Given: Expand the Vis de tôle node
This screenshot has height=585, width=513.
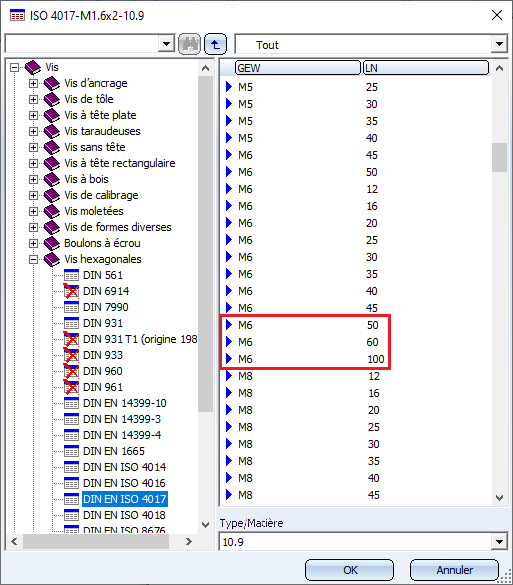Looking at the screenshot, I should (x=33, y=100).
